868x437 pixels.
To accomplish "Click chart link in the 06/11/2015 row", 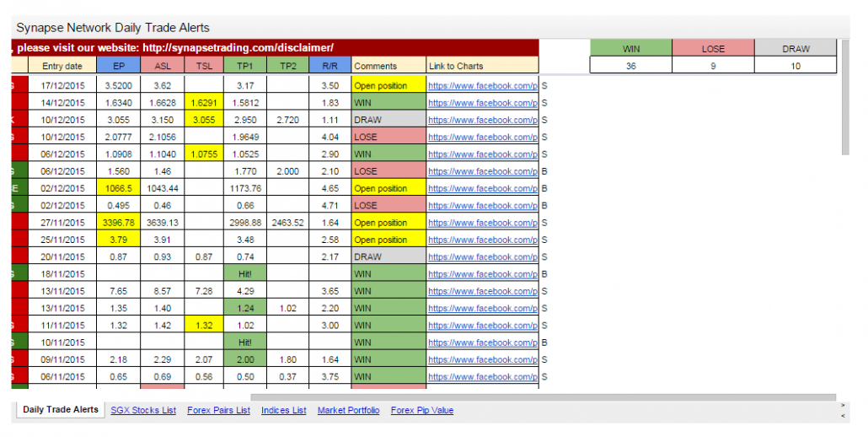I will tap(483, 377).
